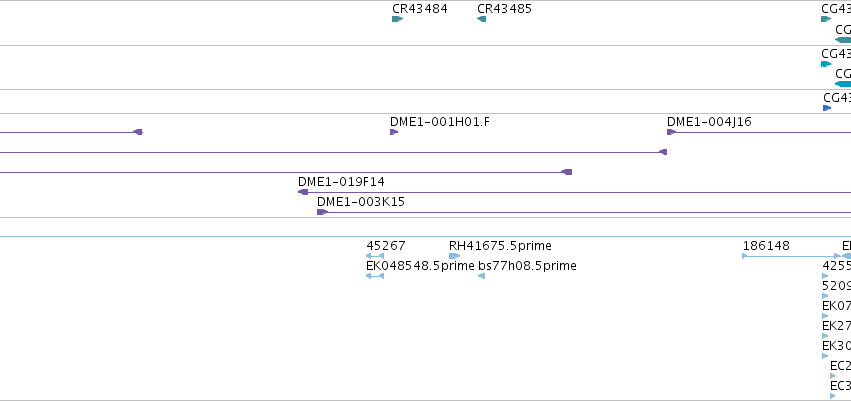Click the EK048548.5prime label
This screenshot has width=851, height=401.
420,266
